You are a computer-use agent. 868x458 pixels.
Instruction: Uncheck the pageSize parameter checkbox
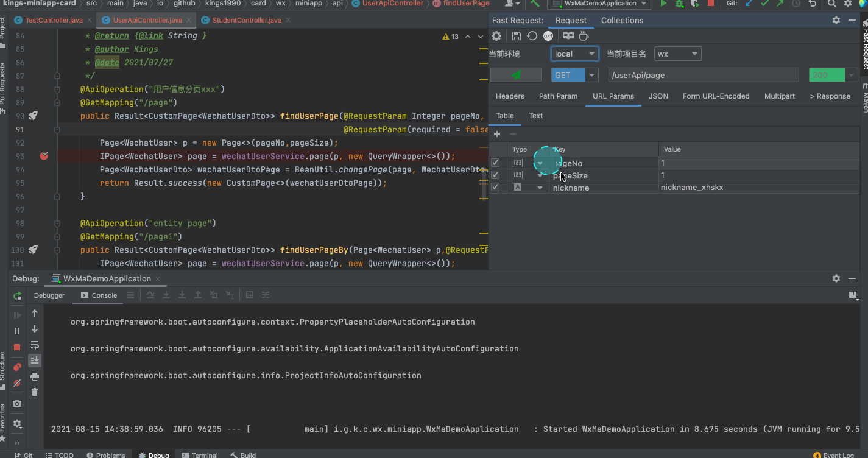tap(495, 175)
